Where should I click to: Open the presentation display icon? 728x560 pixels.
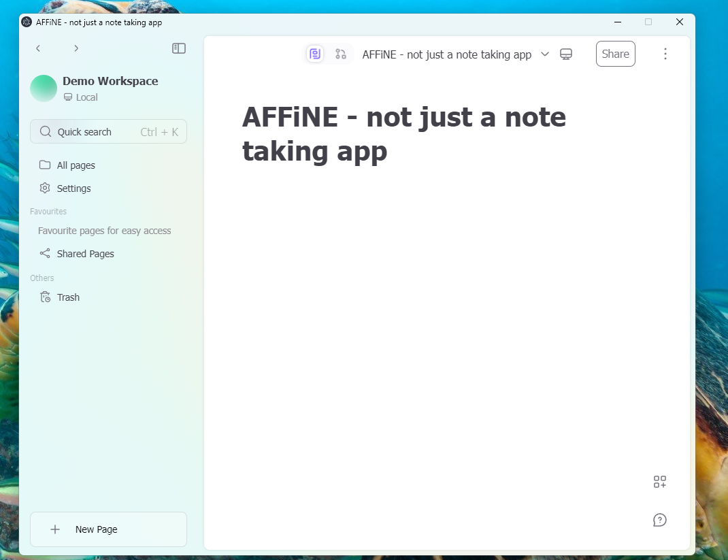565,54
